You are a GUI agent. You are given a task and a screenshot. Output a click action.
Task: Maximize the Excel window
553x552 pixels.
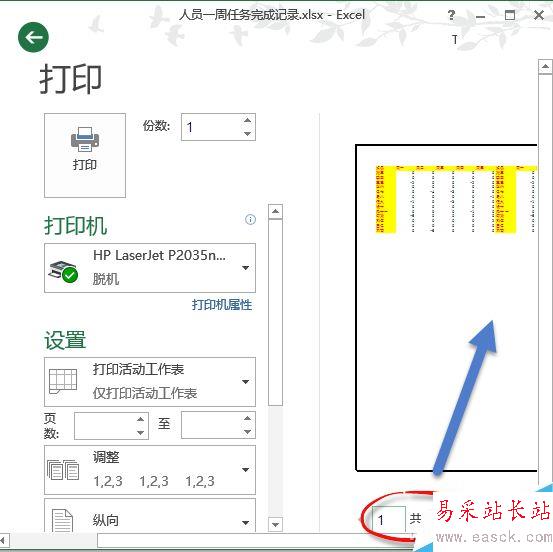tap(510, 15)
